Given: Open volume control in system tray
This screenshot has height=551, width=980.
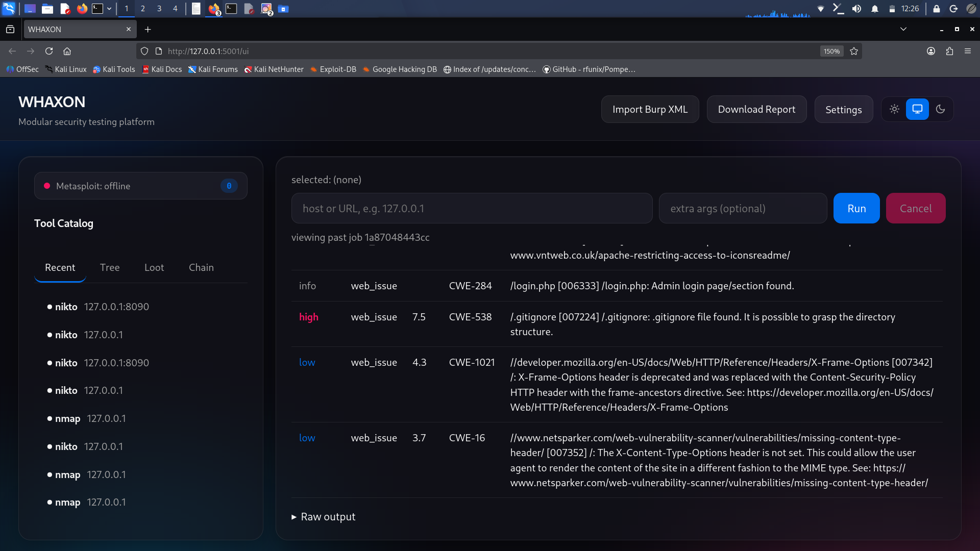Looking at the screenshot, I should click(x=856, y=9).
